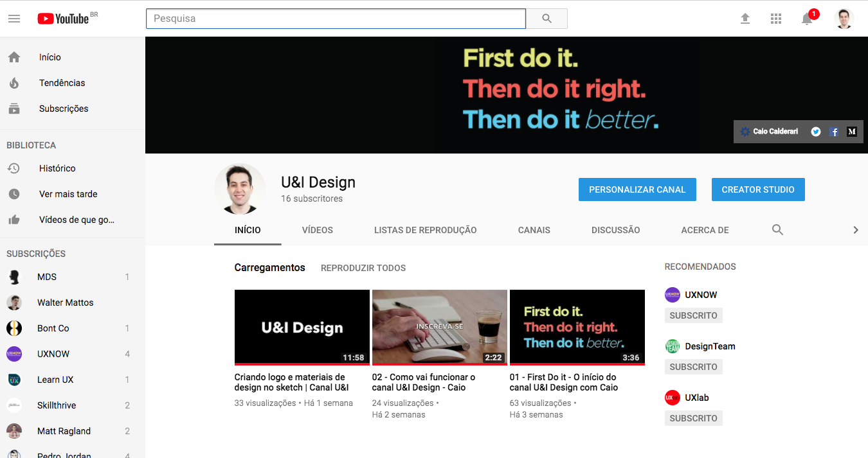The width and height of the screenshot is (868, 458).
Task: Open title 02 - Como vai funcionar
Action: tap(424, 382)
